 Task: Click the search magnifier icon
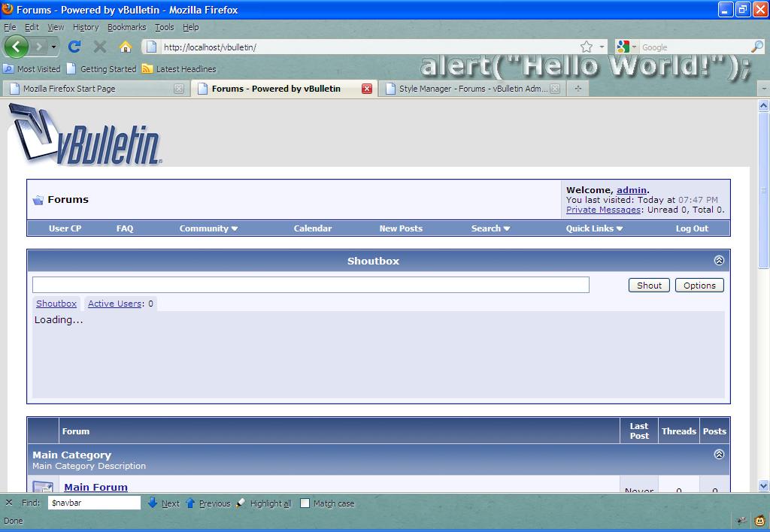[x=757, y=47]
